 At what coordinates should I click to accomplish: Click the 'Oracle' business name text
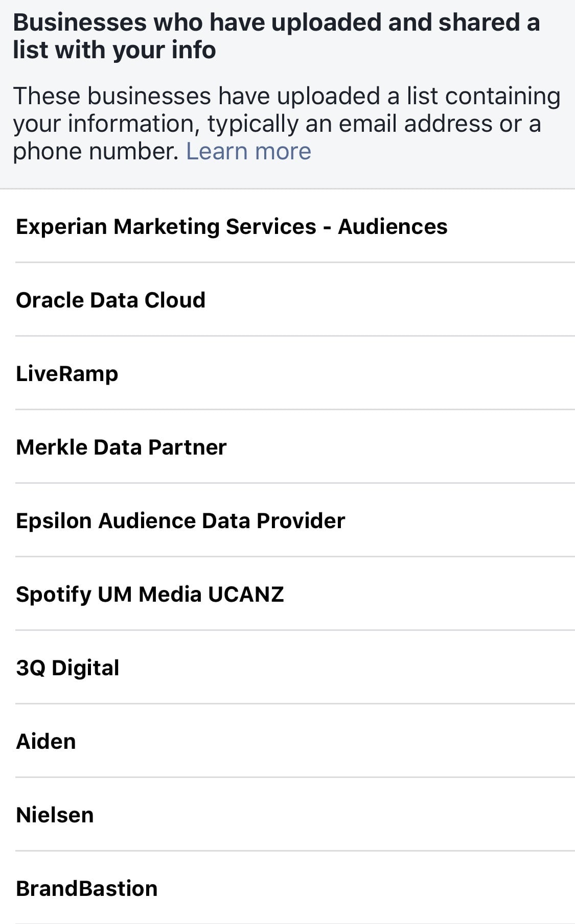pos(50,300)
